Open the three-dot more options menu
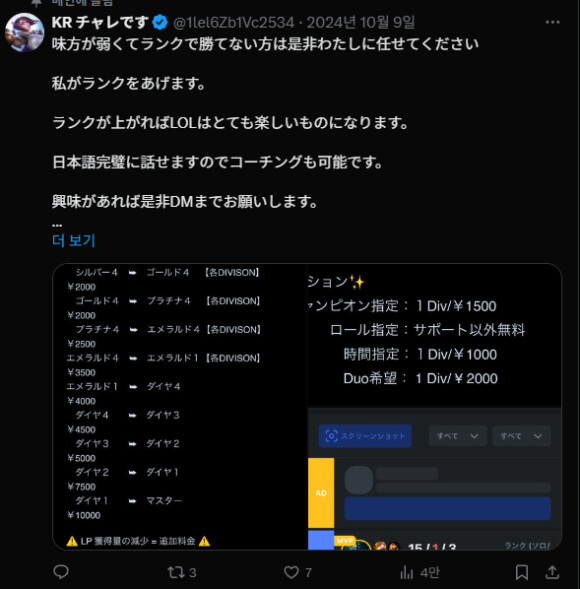 pos(553,22)
